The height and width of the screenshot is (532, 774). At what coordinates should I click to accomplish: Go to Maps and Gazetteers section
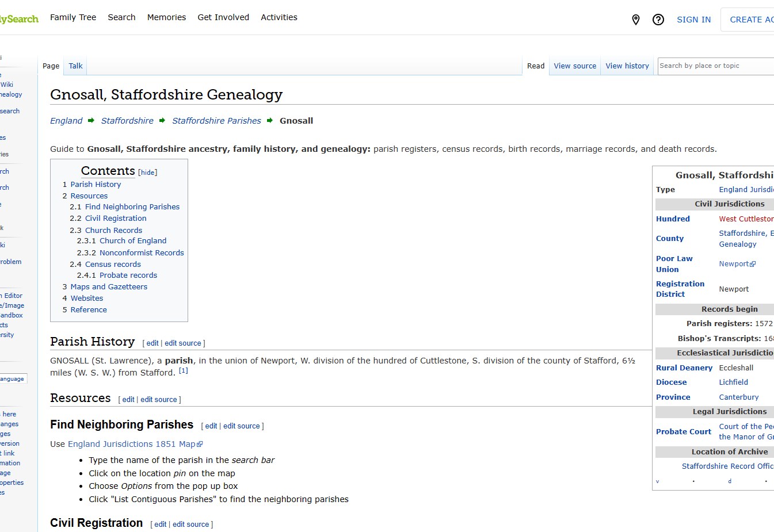(x=109, y=286)
